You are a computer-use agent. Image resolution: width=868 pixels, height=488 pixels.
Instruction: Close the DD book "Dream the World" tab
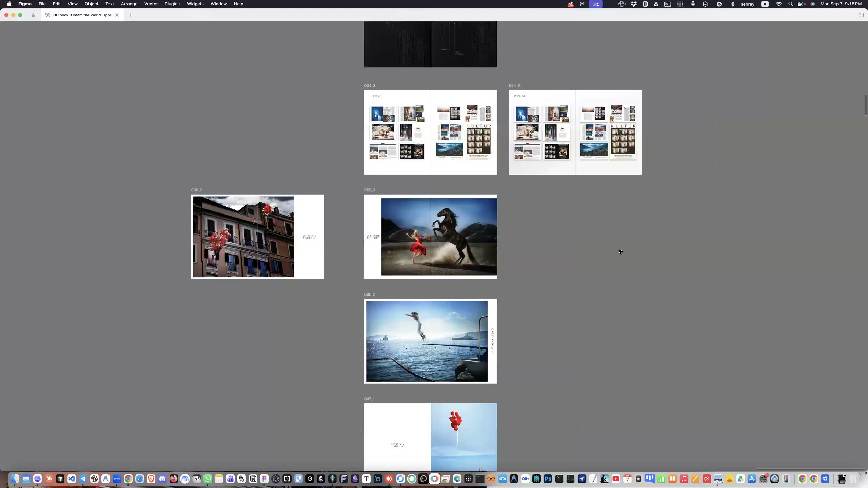coord(117,15)
